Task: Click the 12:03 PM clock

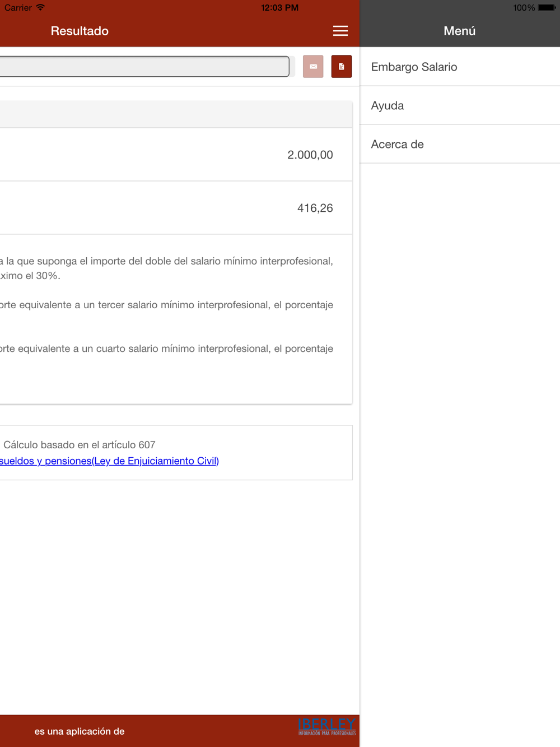Action: pos(279,8)
